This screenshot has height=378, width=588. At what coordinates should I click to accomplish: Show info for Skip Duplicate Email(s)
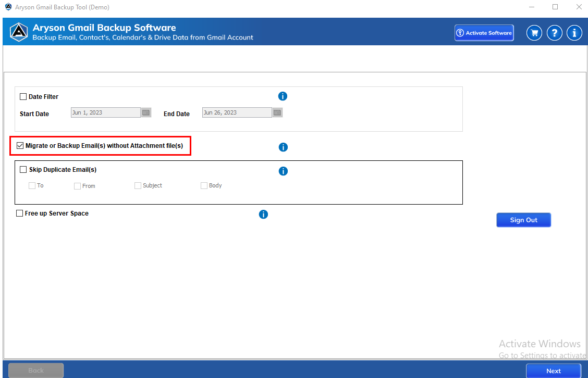[283, 171]
